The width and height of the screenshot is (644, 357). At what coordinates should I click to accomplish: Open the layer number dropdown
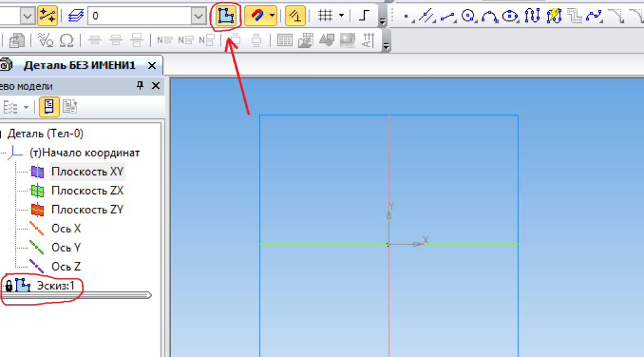click(197, 16)
